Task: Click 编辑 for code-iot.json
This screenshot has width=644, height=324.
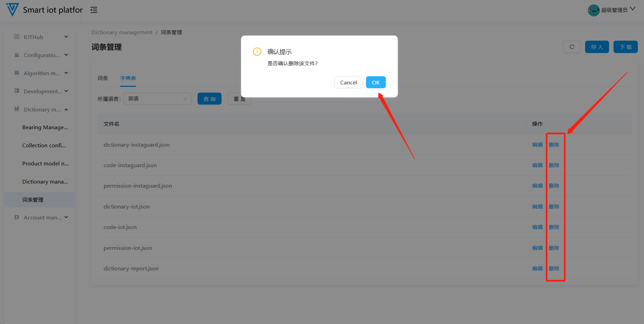Action: pyautogui.click(x=537, y=227)
